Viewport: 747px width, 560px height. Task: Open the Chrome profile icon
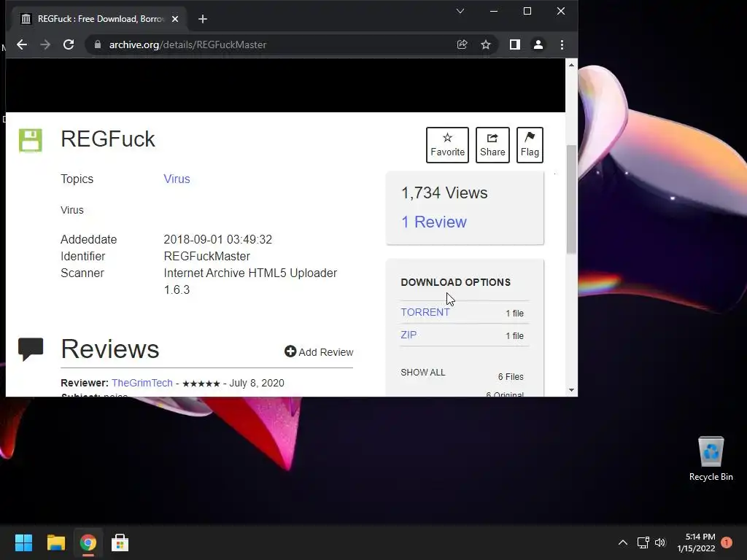(x=538, y=44)
